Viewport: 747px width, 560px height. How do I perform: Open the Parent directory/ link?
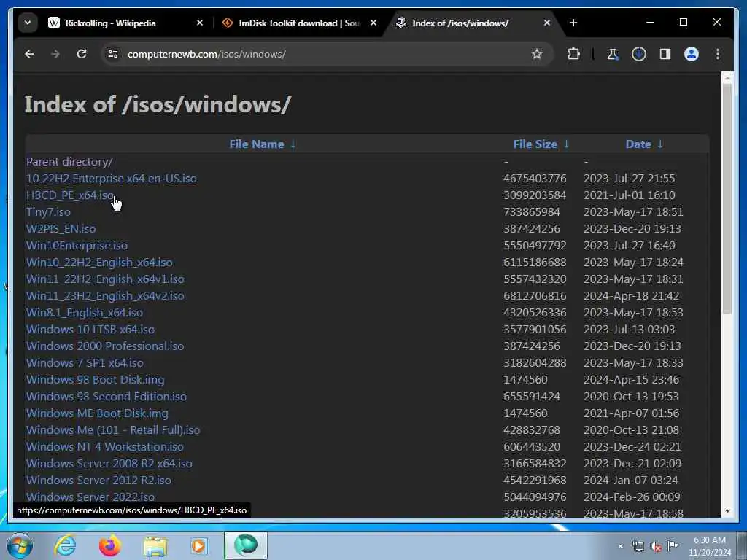tap(69, 162)
